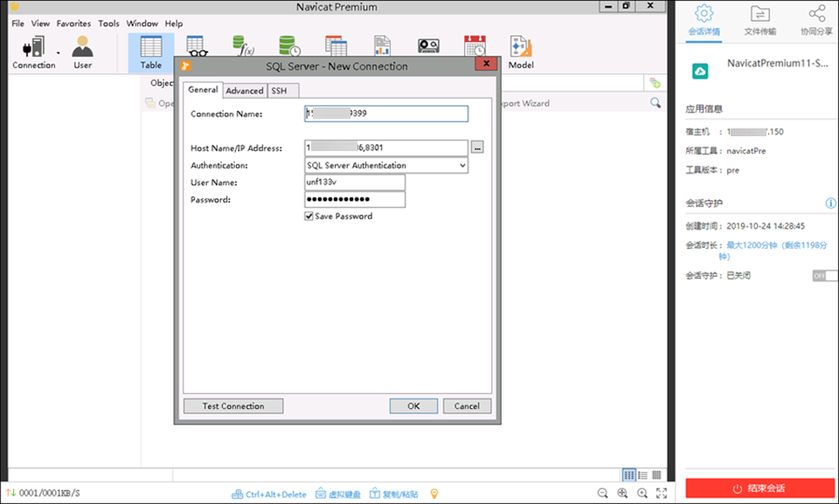Image resolution: width=839 pixels, height=504 pixels.
Task: Click the Model toolbar icon
Action: coord(521,52)
